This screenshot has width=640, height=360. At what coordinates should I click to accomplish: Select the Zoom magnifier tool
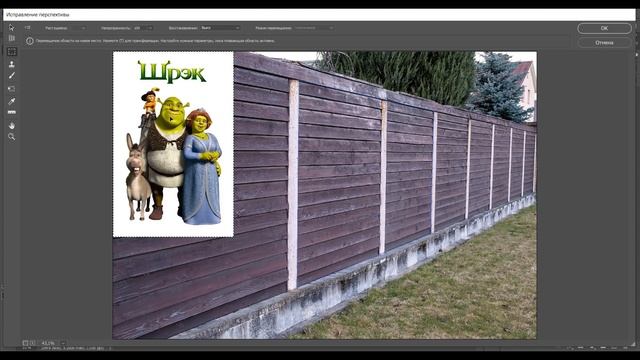[11, 137]
